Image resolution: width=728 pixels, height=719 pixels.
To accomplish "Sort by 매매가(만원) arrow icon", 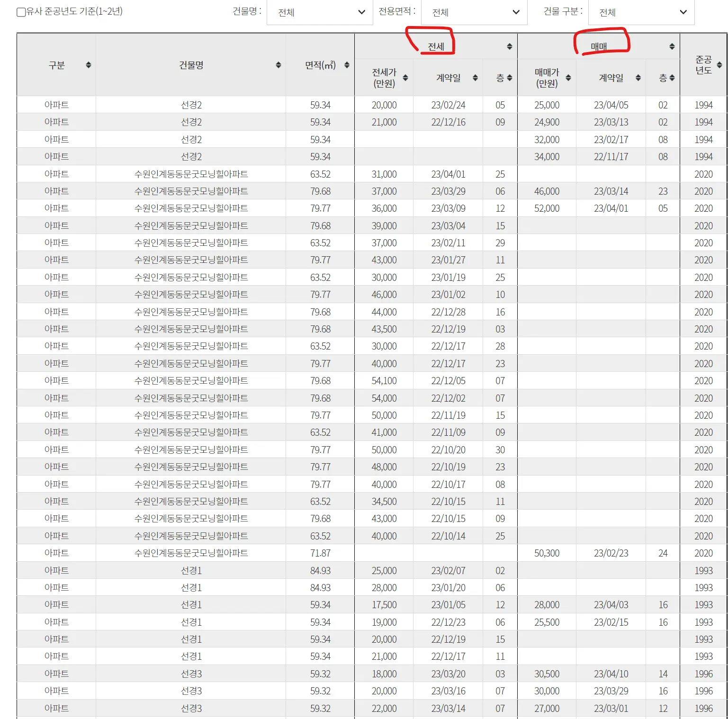I will (x=568, y=78).
